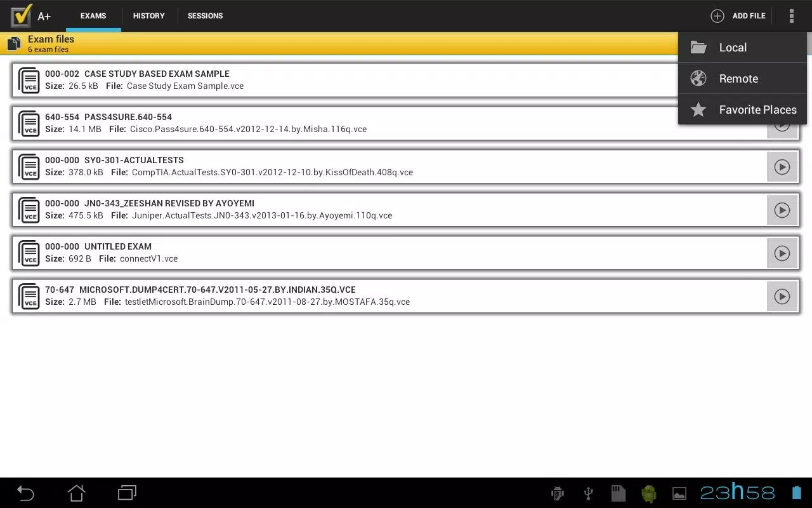This screenshot has width=812, height=508.
Task: Start the JN0-343_ZEESHAN exam with play button
Action: point(782,210)
